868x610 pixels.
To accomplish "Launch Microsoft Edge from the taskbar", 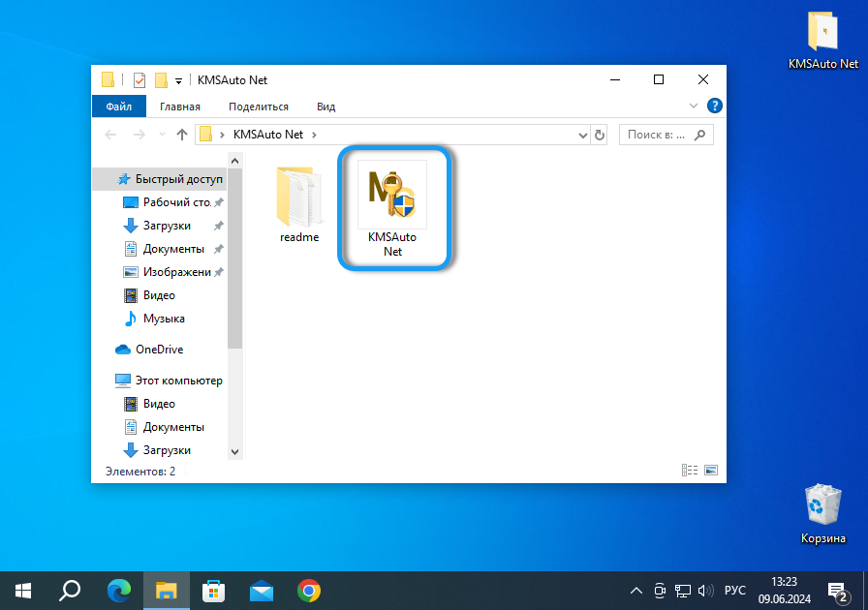I will [x=119, y=591].
